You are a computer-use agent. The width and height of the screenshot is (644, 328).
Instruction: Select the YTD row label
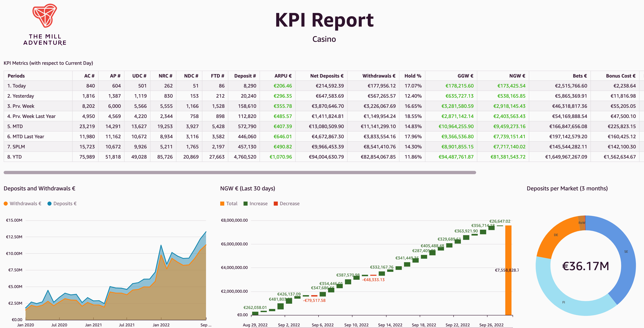pyautogui.click(x=15, y=157)
